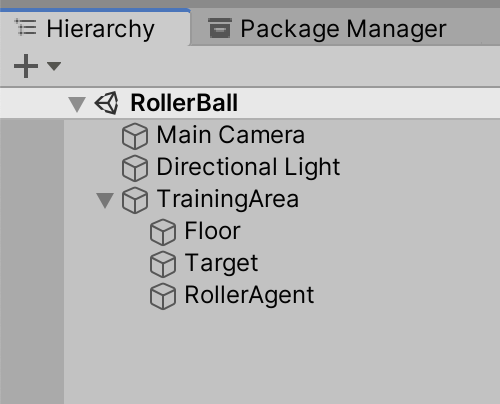Image resolution: width=500 pixels, height=404 pixels.
Task: Click the Package Manager archive box icon
Action: (220, 28)
